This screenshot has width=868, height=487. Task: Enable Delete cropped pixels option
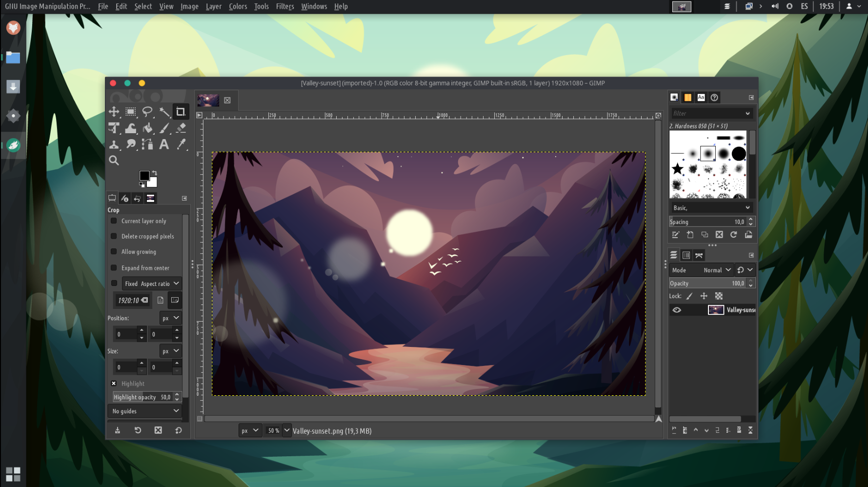(x=114, y=236)
